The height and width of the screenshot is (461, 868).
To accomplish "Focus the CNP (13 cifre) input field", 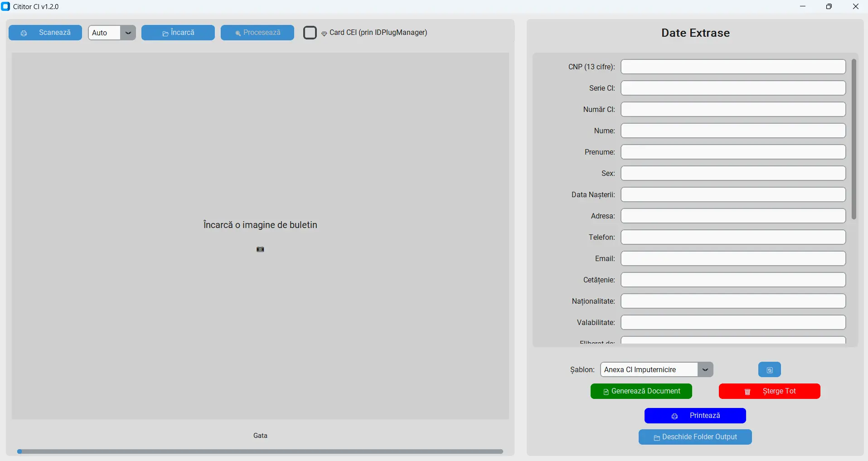I will click(x=733, y=67).
